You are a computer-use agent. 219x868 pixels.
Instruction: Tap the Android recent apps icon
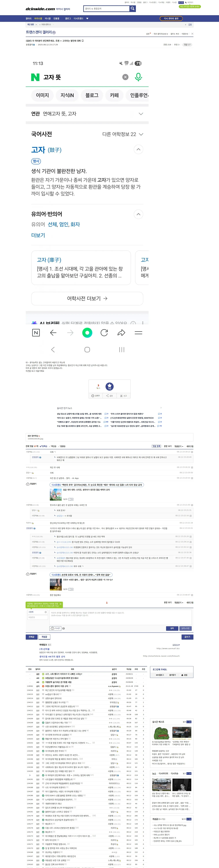tap(122, 350)
